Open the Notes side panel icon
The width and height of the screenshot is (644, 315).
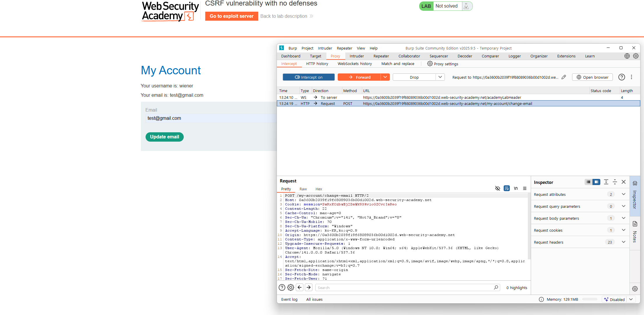click(x=635, y=224)
